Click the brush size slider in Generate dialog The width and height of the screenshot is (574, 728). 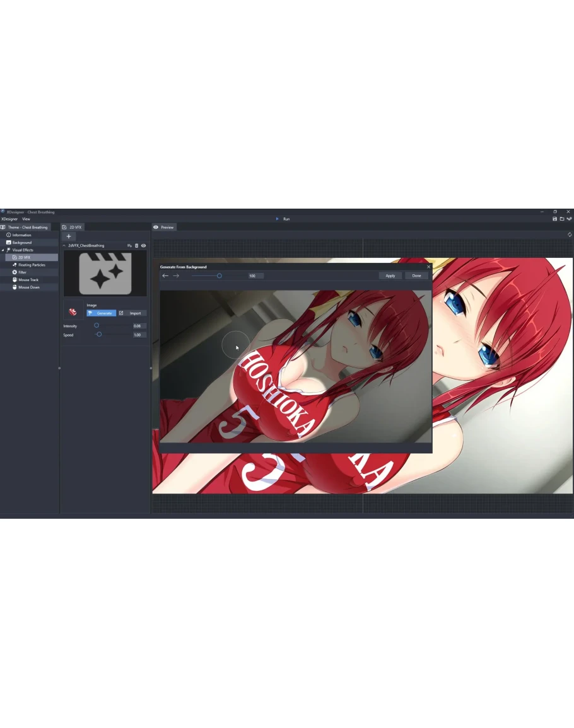(x=219, y=275)
